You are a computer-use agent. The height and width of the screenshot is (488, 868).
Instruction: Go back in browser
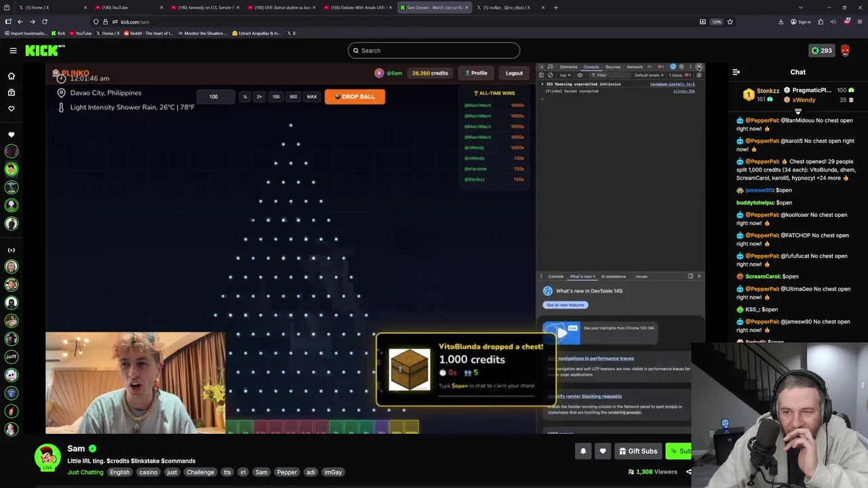point(20,22)
